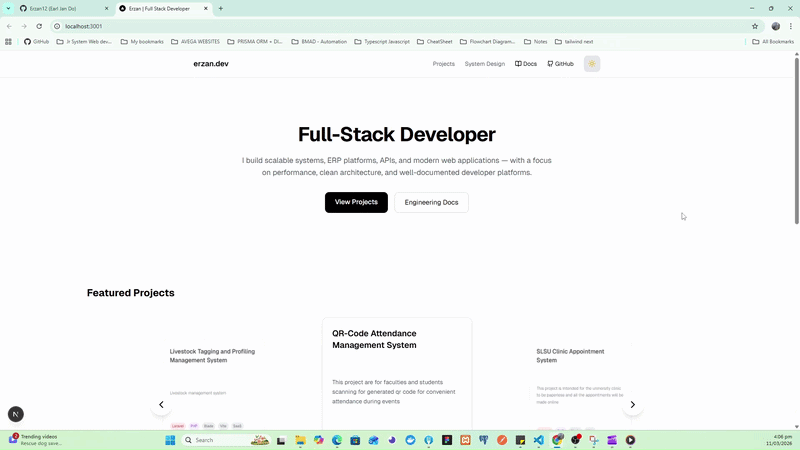Open the Next.js dev tools indicator
This screenshot has height=450, width=800.
(x=16, y=414)
